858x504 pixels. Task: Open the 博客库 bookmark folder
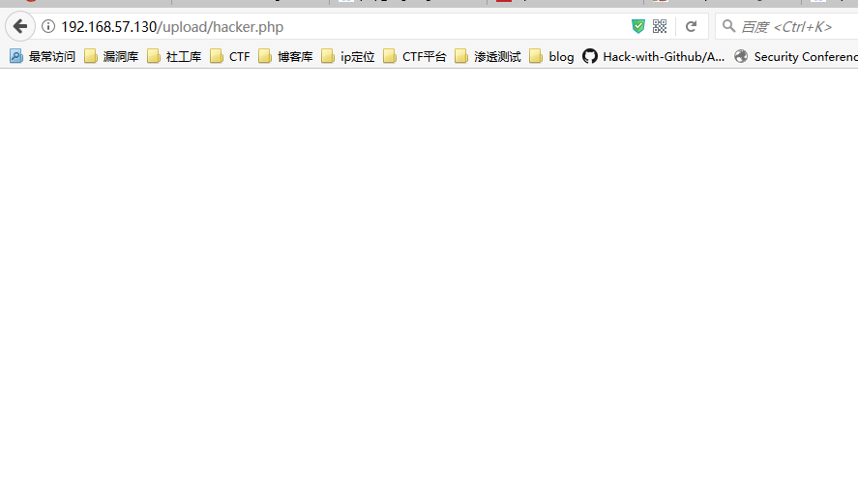[x=285, y=56]
